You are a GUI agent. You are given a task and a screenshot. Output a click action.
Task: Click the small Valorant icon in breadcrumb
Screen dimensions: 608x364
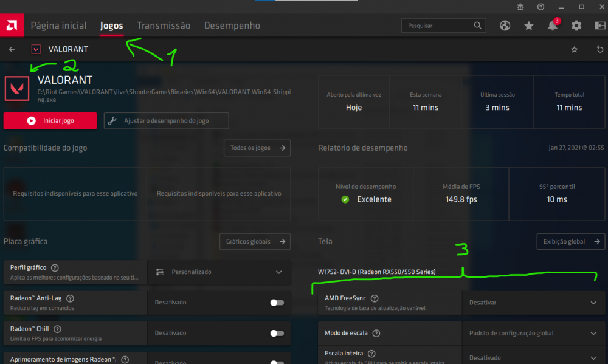pos(36,49)
